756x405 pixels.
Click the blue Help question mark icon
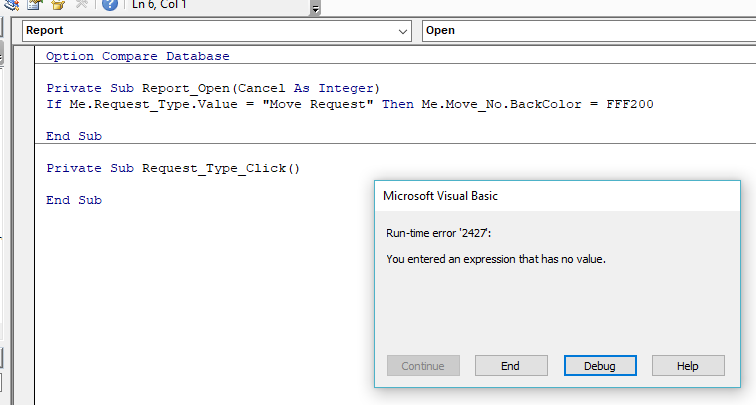coord(110,4)
